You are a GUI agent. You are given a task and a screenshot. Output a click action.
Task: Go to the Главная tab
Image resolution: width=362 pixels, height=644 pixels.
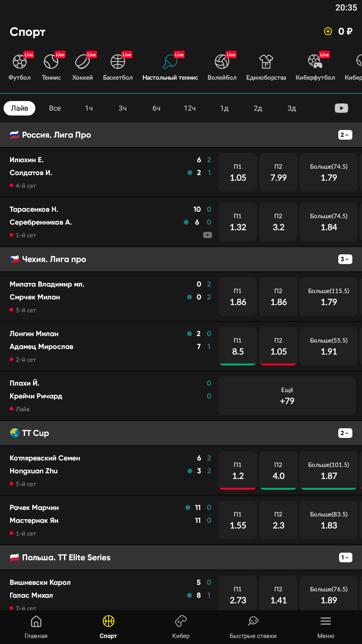pyautogui.click(x=36, y=627)
